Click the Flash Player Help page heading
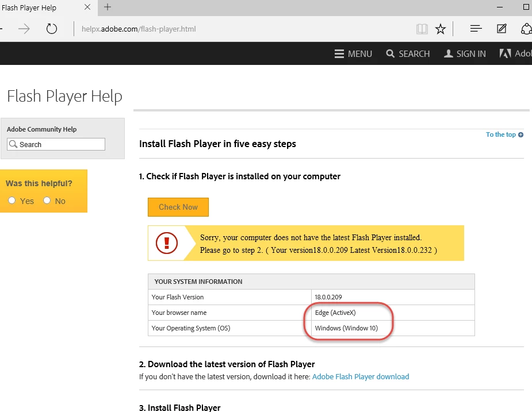Screen dimensions: 532x412 (64, 97)
